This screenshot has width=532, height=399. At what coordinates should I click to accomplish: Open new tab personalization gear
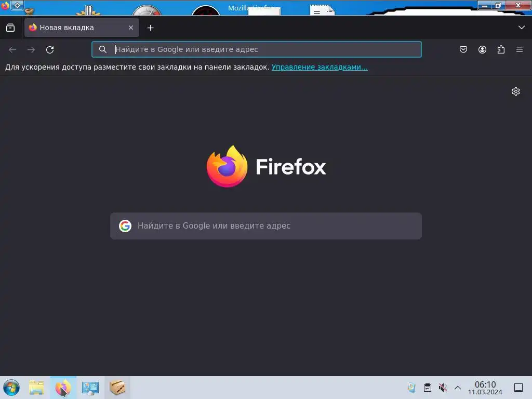[516, 91]
